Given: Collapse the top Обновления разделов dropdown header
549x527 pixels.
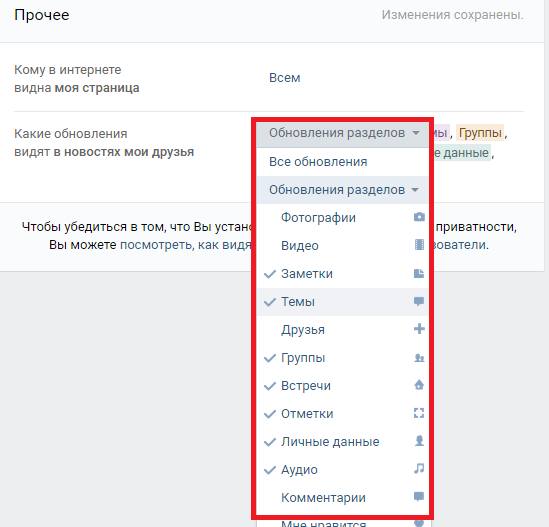Looking at the screenshot, I should click(343, 133).
